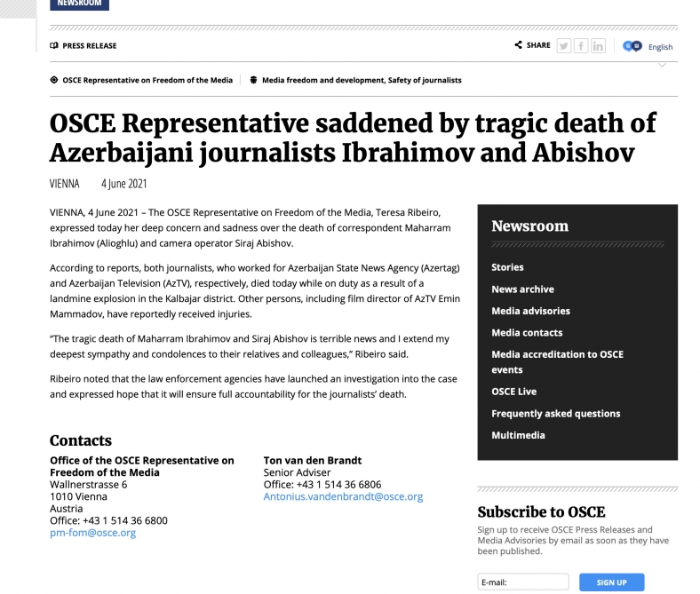700x594 pixels.
Task: Click the article headline
Action: coord(353,138)
